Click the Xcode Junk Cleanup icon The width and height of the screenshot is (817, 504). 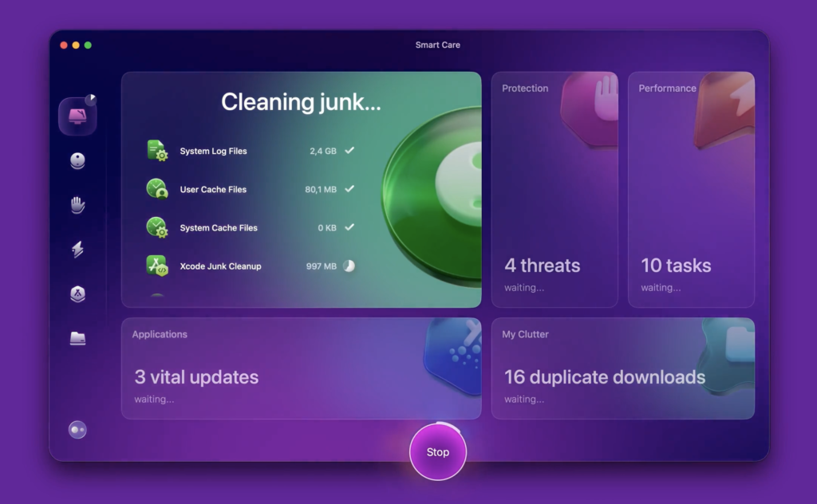[x=157, y=266]
